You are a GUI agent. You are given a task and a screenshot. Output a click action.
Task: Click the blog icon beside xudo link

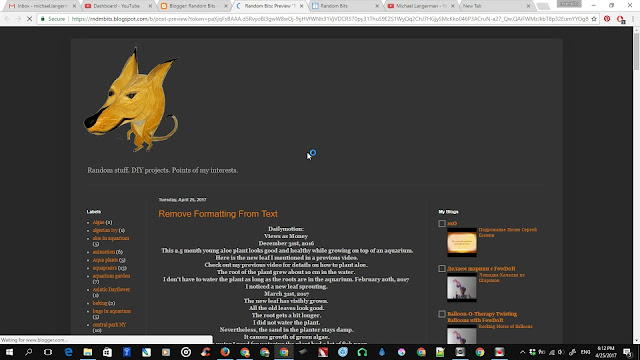point(442,223)
